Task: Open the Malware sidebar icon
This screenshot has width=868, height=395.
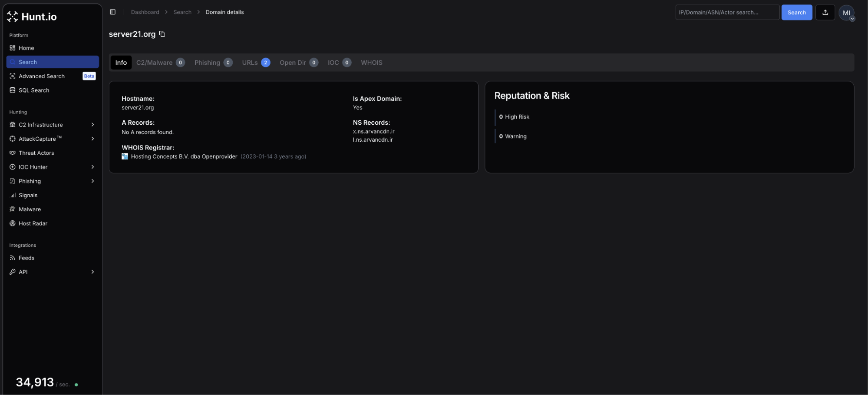Action: [x=13, y=209]
